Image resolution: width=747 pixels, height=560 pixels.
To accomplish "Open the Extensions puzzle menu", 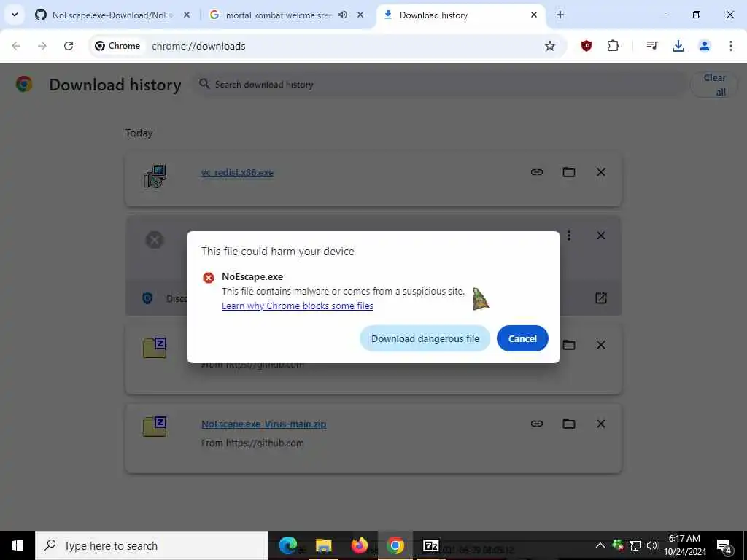I will click(x=613, y=46).
